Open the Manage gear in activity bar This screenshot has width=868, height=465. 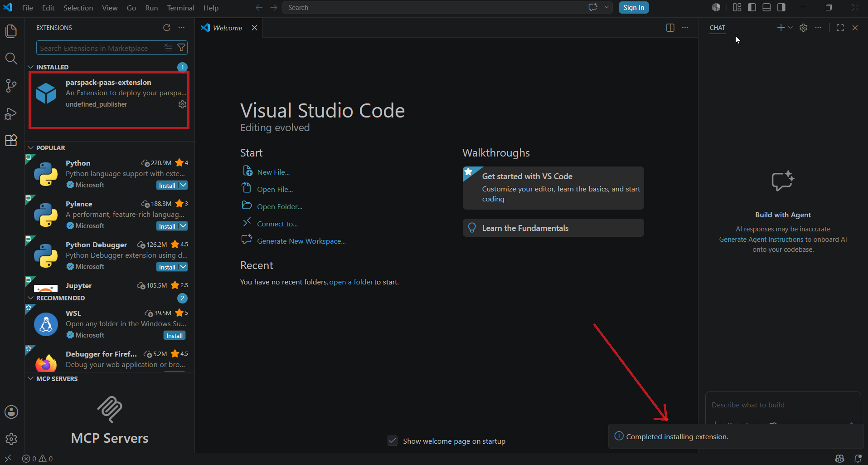[x=11, y=439]
